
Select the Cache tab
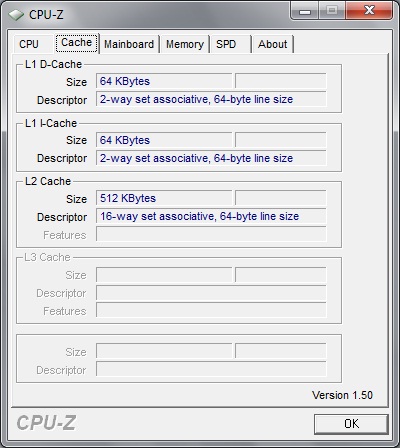click(77, 43)
